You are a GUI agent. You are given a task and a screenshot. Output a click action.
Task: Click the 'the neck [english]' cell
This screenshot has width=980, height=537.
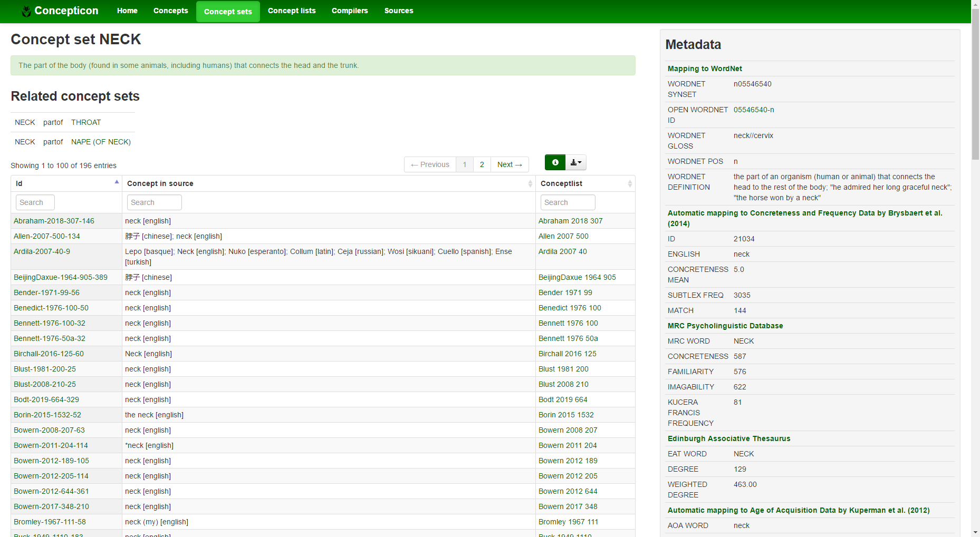[x=329, y=415]
